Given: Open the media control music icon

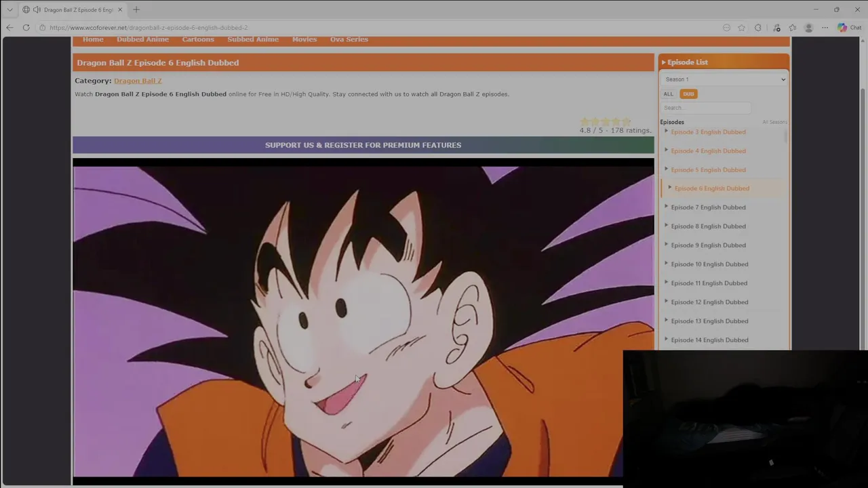Looking at the screenshot, I should tap(777, 28).
